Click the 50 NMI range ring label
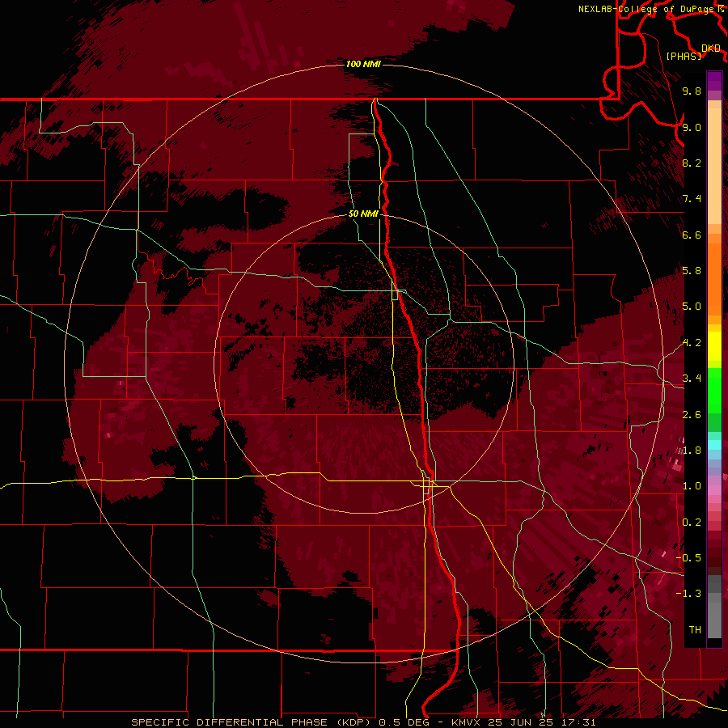The width and height of the screenshot is (728, 728). pyautogui.click(x=363, y=214)
